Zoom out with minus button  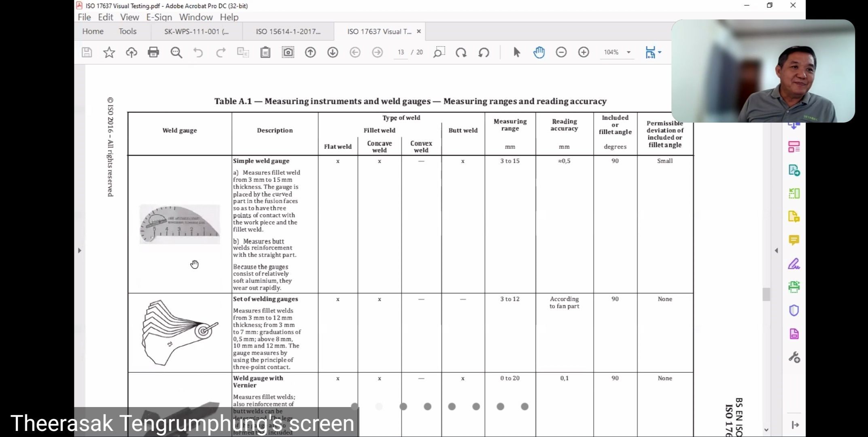pos(561,52)
